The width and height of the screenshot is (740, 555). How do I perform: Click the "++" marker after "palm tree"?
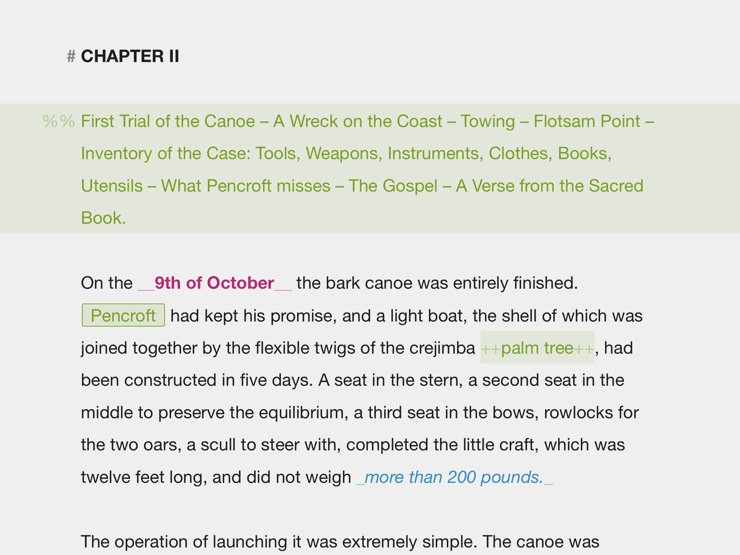pyautogui.click(x=584, y=348)
